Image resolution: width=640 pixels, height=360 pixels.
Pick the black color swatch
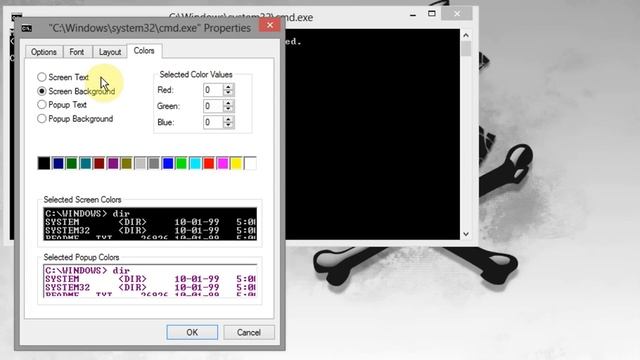pyautogui.click(x=44, y=163)
